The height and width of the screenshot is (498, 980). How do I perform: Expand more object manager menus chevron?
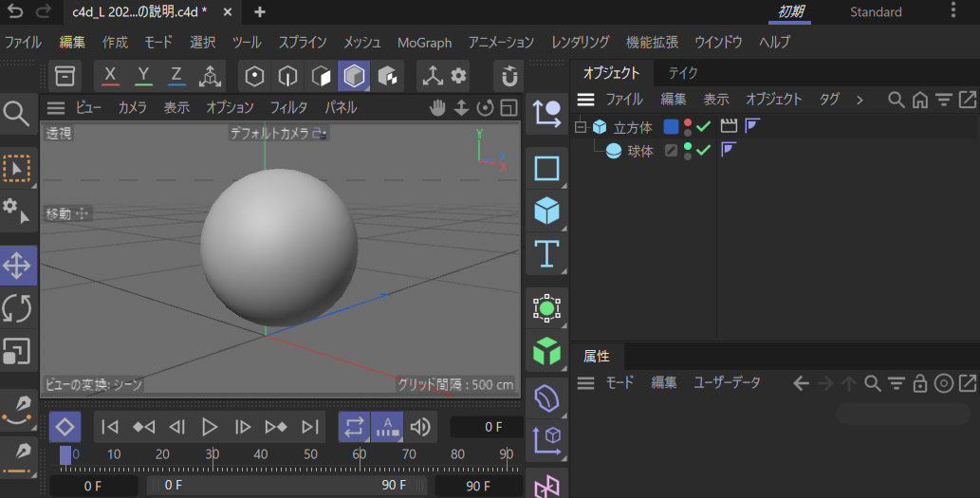pos(860,100)
